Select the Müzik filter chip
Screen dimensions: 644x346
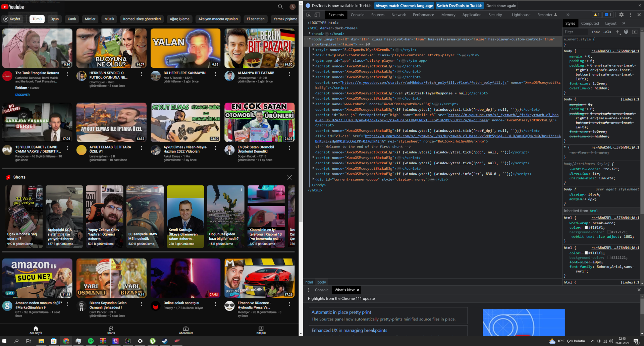click(x=109, y=19)
